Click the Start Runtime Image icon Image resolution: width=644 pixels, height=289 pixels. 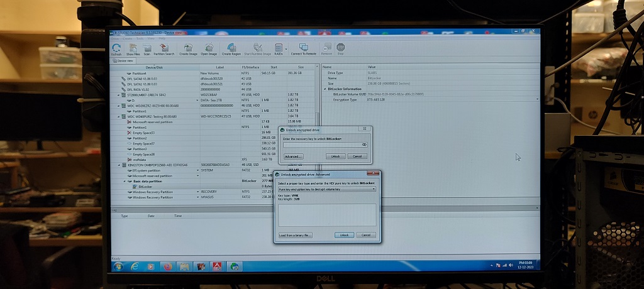(257, 49)
